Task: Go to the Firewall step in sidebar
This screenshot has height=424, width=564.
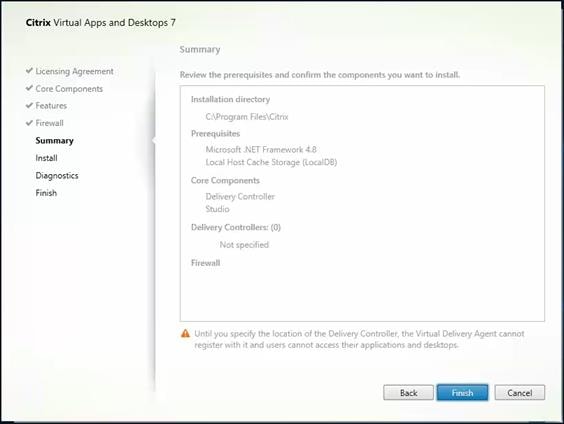Action: [49, 123]
